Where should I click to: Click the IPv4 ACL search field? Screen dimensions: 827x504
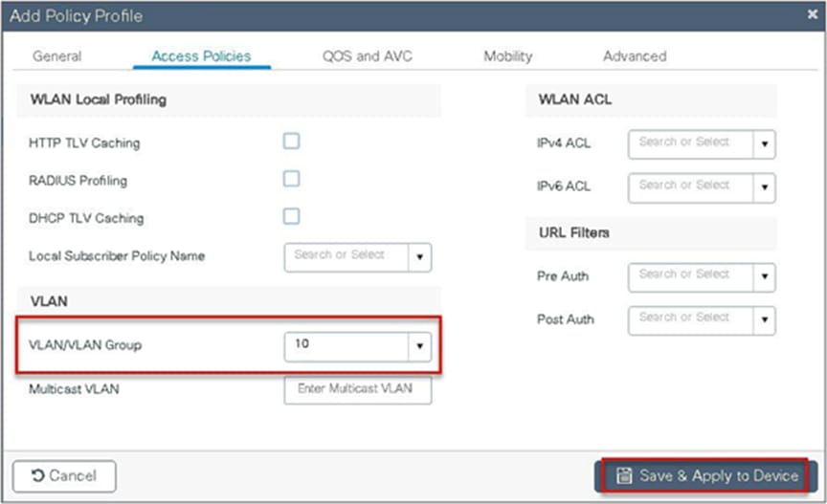pos(690,143)
